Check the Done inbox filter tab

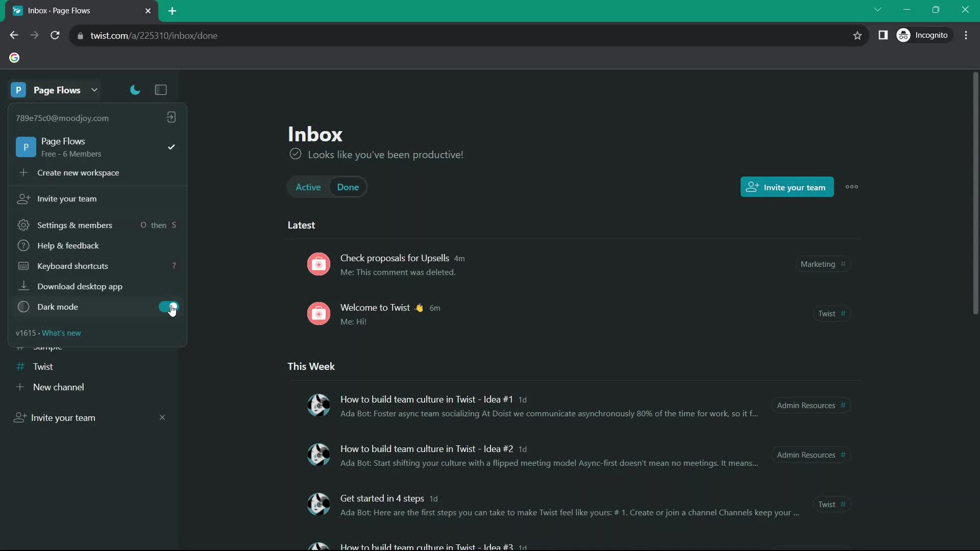point(348,187)
